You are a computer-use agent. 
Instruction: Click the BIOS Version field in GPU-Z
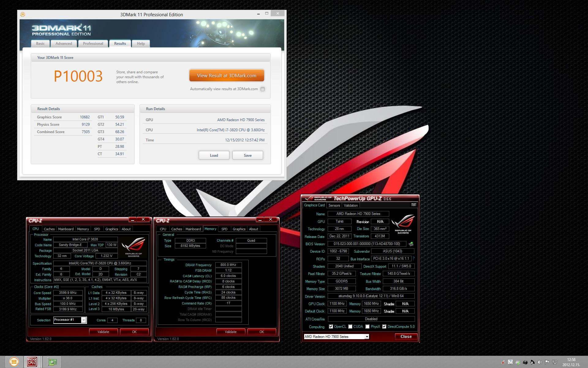click(367, 244)
